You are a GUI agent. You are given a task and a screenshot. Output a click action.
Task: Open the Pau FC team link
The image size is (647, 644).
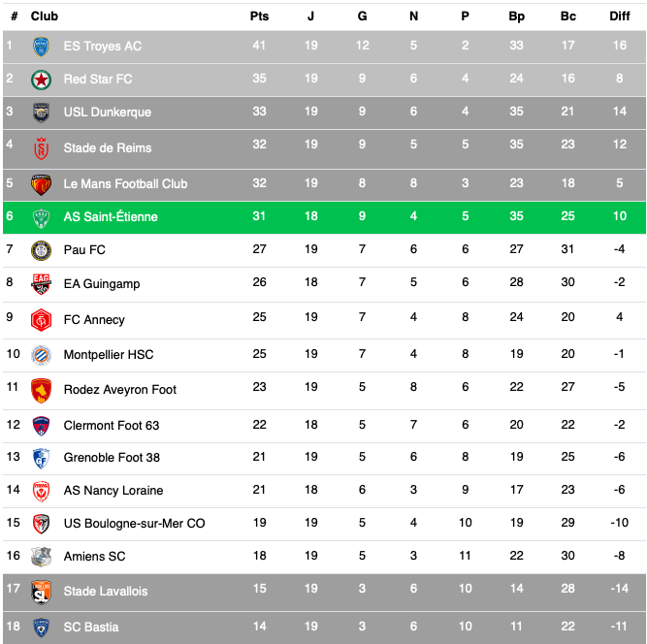[84, 250]
